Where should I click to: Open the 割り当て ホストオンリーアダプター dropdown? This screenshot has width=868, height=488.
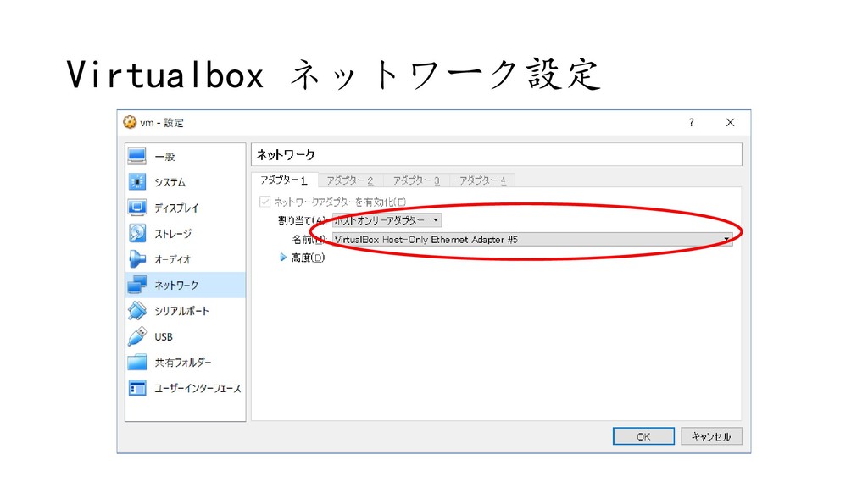point(387,220)
